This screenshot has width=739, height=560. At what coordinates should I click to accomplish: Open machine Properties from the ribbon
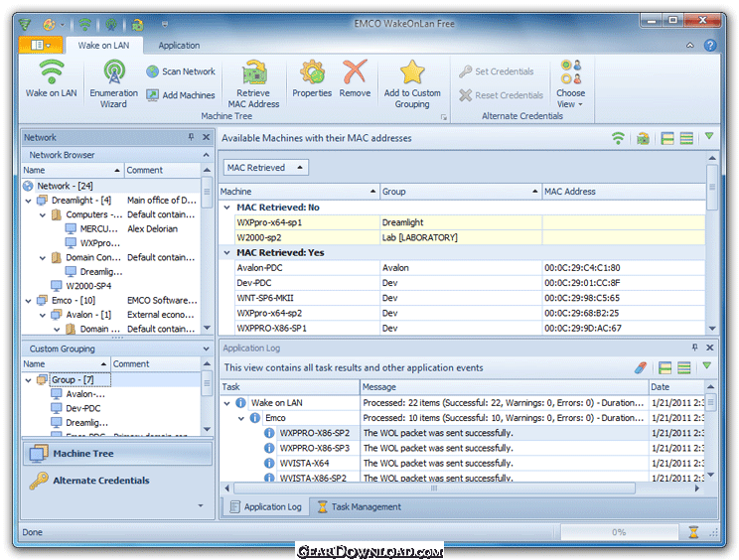tap(312, 78)
